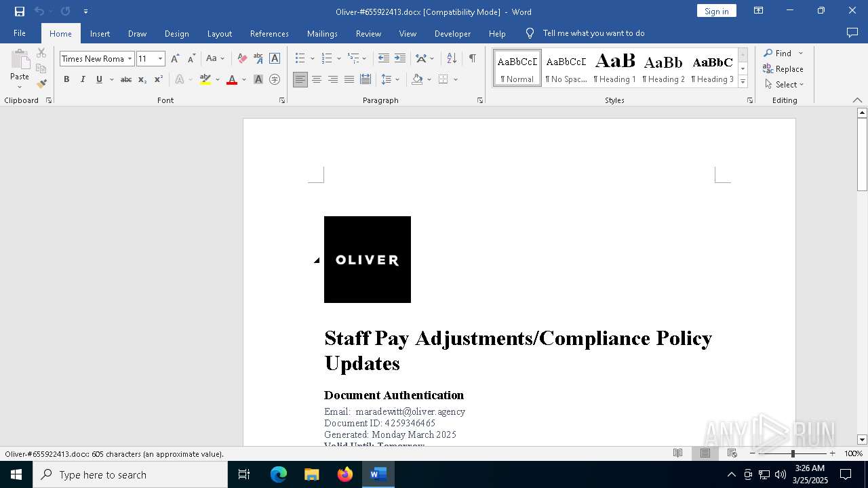The height and width of the screenshot is (488, 868).
Task: Switch to Read Mode view
Action: click(x=677, y=453)
